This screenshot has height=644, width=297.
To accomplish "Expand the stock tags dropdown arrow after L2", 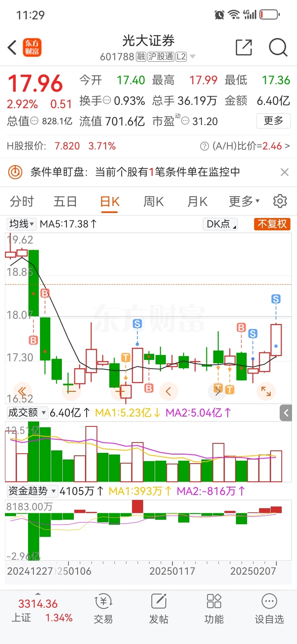I will pos(192,57).
